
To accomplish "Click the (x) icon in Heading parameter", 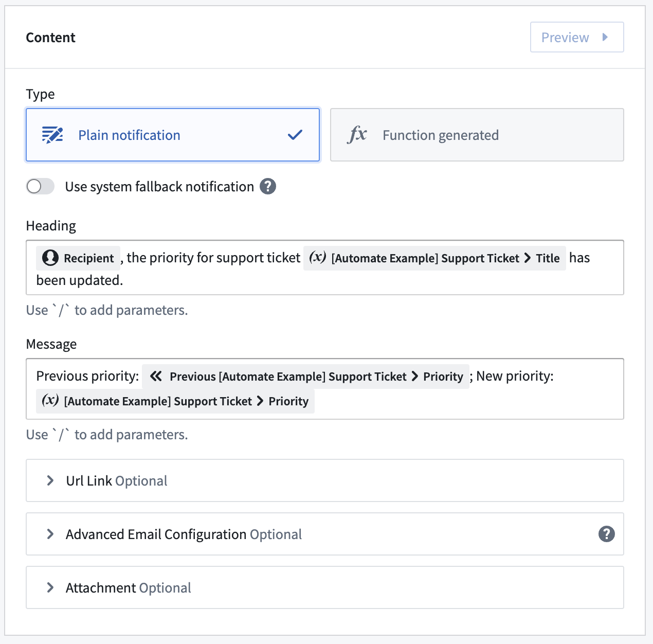I will click(x=318, y=257).
